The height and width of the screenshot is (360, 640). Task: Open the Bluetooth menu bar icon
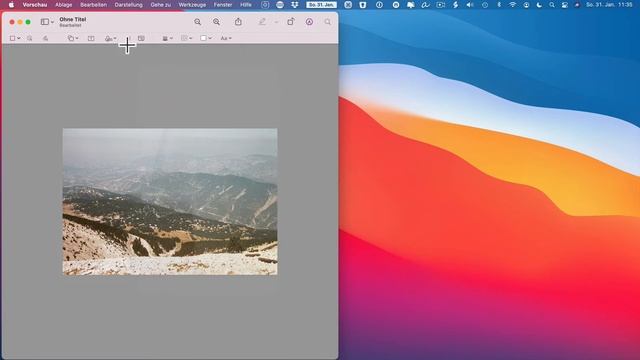click(499, 5)
